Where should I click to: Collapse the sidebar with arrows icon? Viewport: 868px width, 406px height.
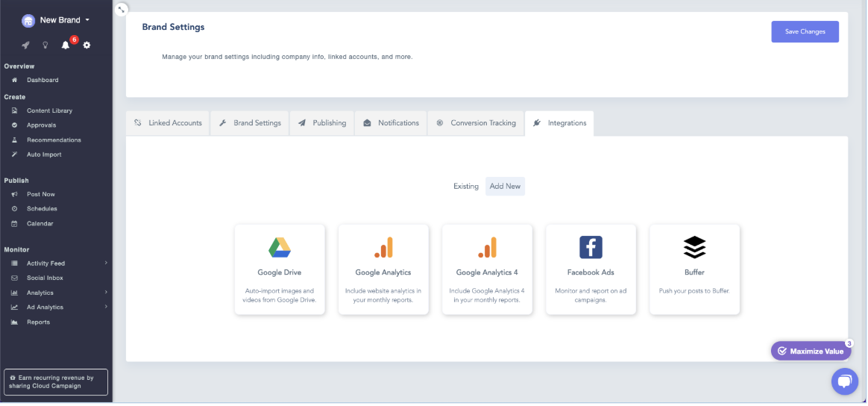122,9
